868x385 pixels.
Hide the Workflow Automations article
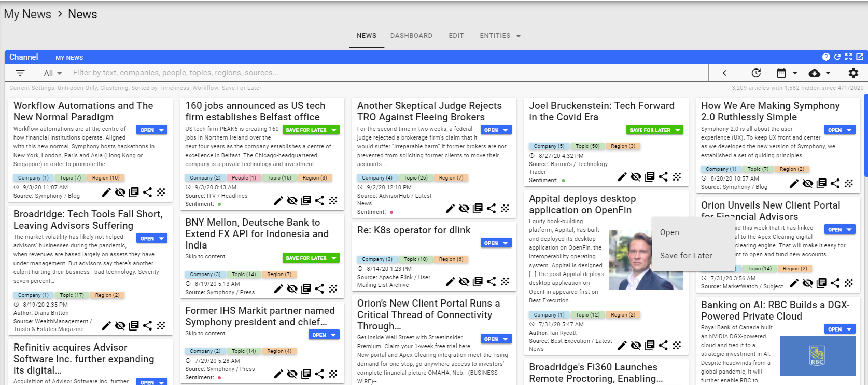point(120,192)
